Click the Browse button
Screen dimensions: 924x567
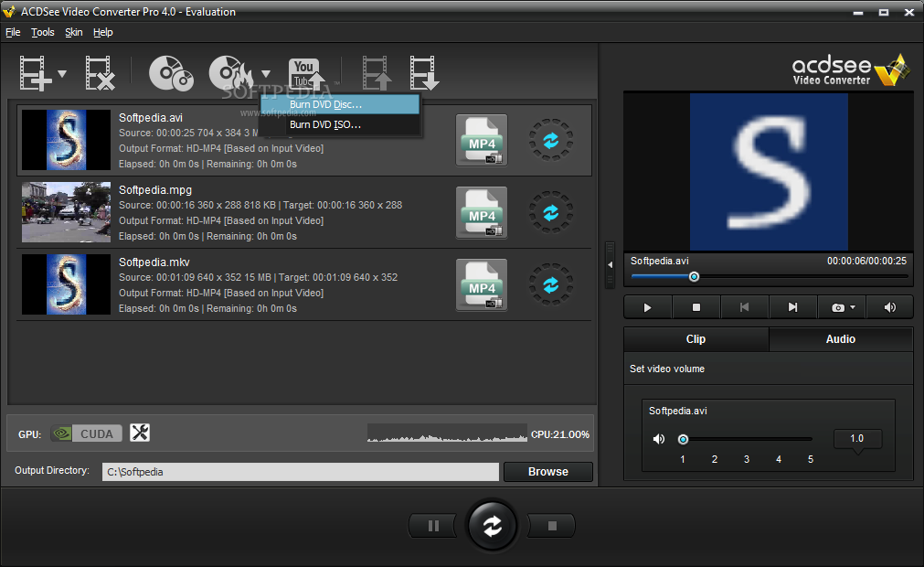tap(548, 472)
